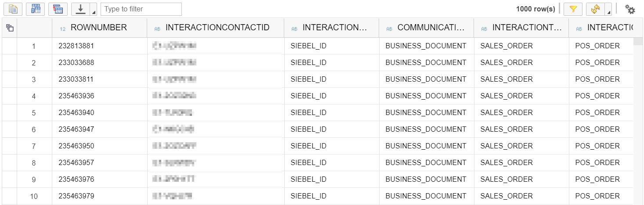Click cell with value 235463936
644x205 pixels.
pos(76,96)
